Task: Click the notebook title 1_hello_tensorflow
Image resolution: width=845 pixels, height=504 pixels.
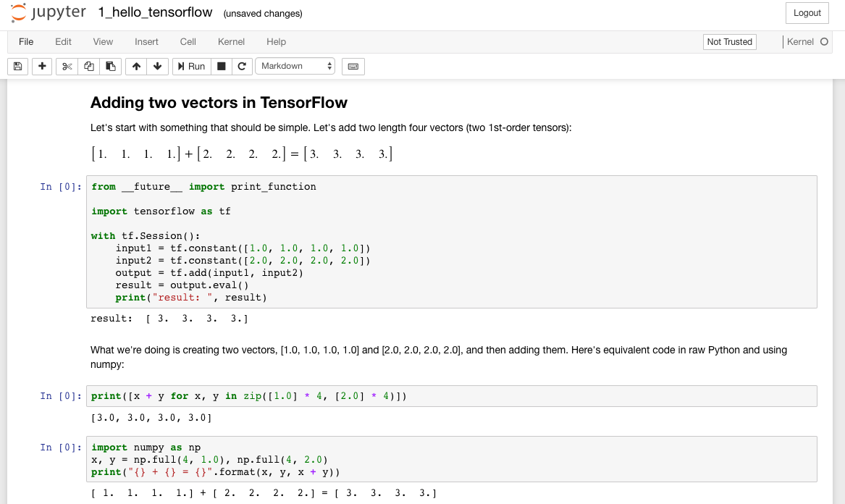Action: click(155, 12)
